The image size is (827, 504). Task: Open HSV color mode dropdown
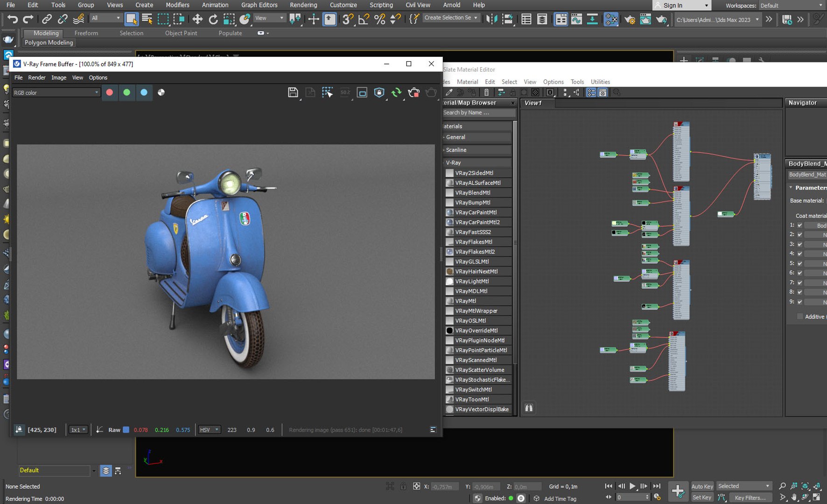click(x=209, y=430)
